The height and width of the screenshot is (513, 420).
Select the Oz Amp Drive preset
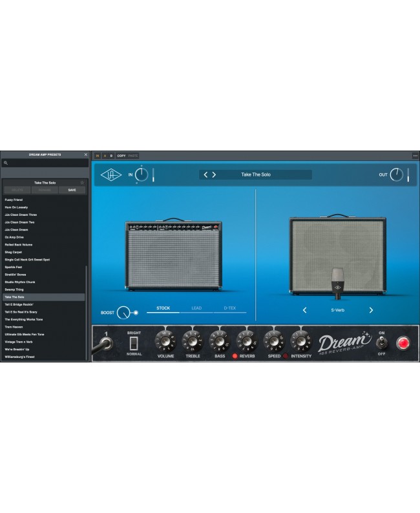tap(43, 237)
